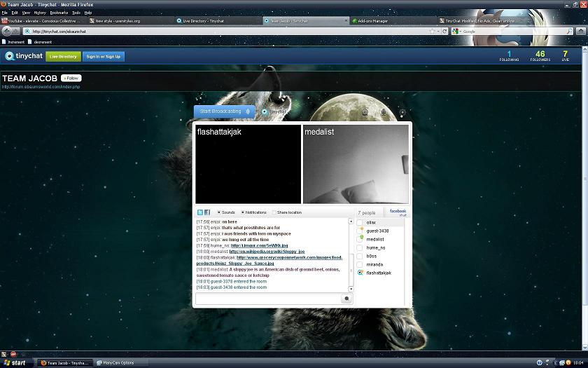Click the Sign In or Sign Up button
The width and height of the screenshot is (588, 368).
click(104, 56)
